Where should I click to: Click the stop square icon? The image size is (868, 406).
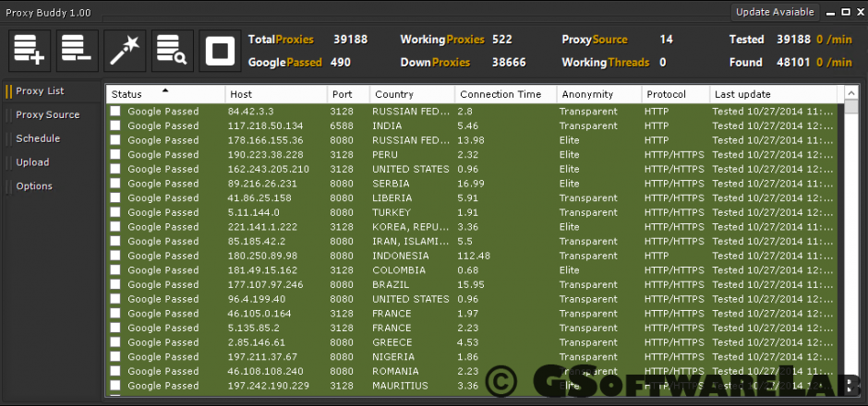(x=220, y=51)
